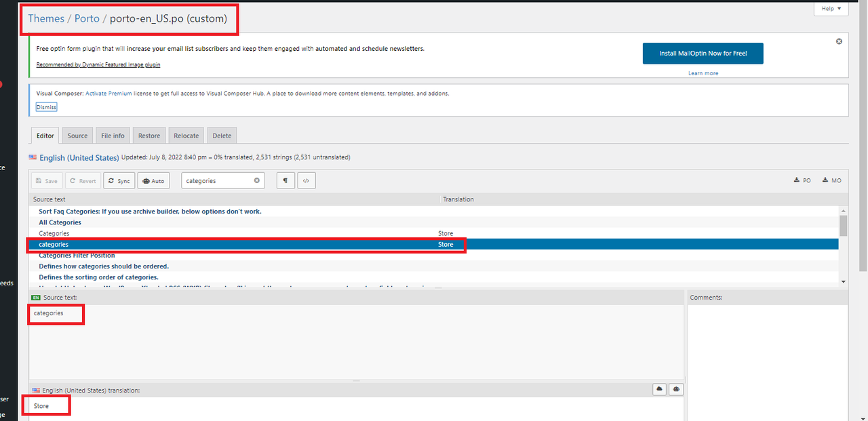
Task: Click the string list scrollbar thumb
Action: point(843,224)
